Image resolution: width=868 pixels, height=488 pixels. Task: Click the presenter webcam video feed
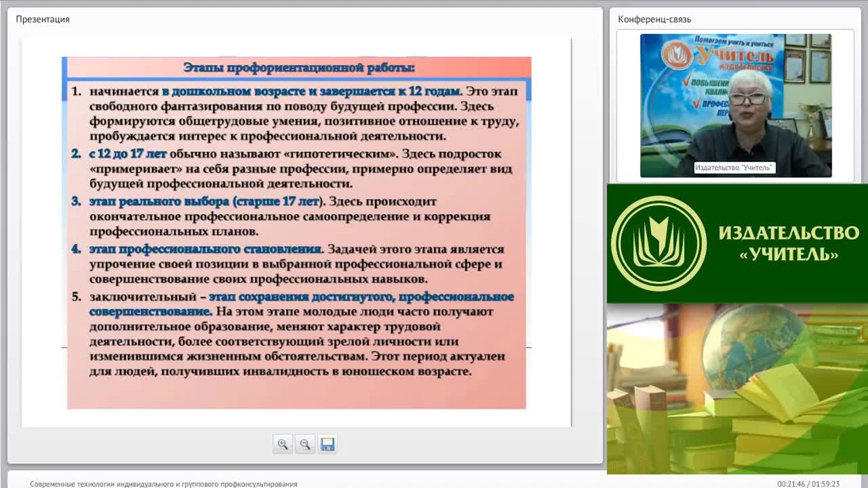[736, 106]
